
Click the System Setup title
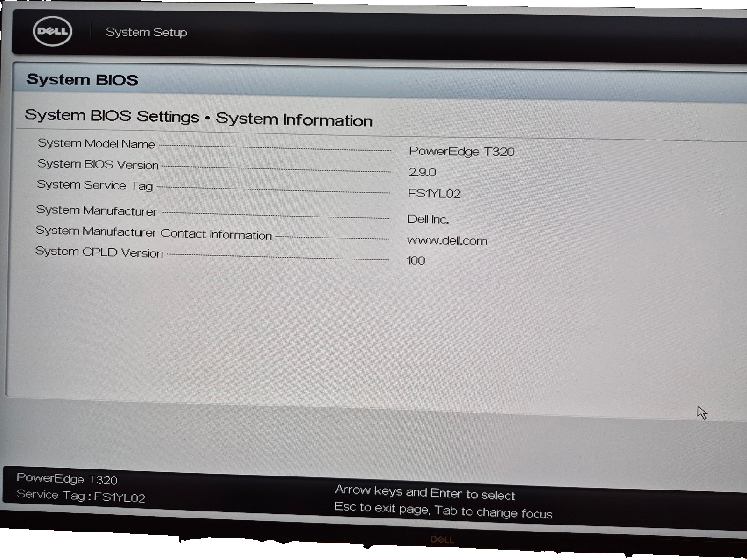tap(146, 32)
